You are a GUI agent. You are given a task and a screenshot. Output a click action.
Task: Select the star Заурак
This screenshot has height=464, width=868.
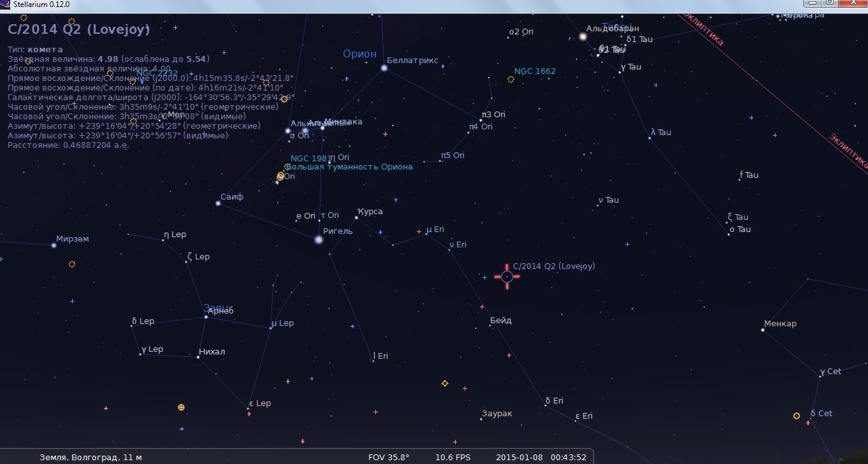tap(481, 419)
